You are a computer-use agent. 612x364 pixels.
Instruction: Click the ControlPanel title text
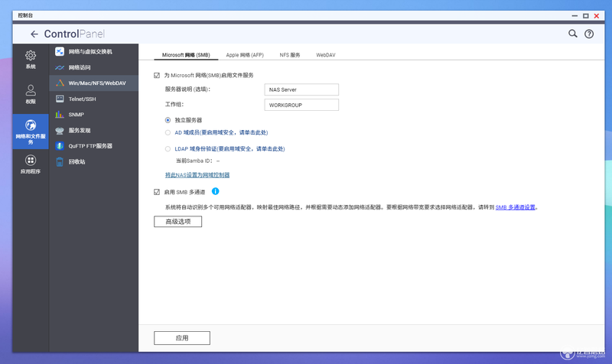tap(74, 34)
